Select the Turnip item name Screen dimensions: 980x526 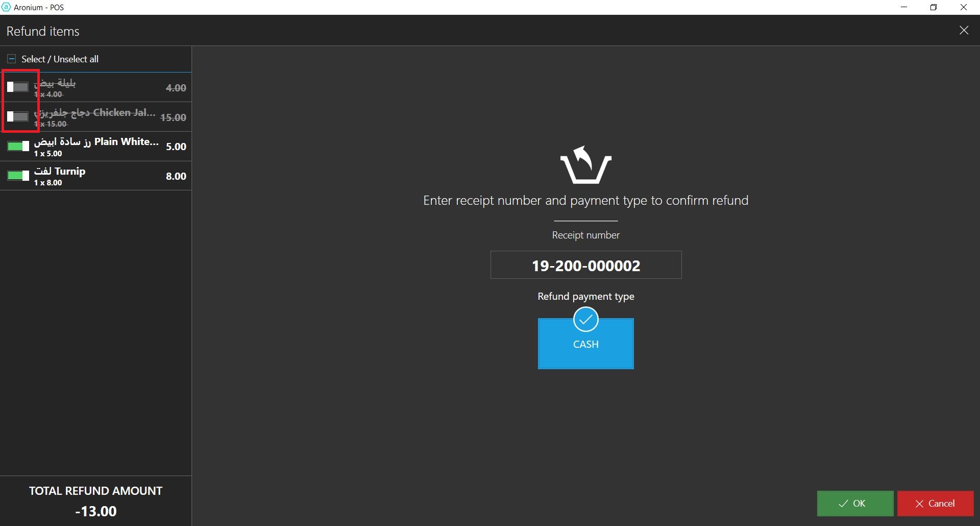click(60, 172)
